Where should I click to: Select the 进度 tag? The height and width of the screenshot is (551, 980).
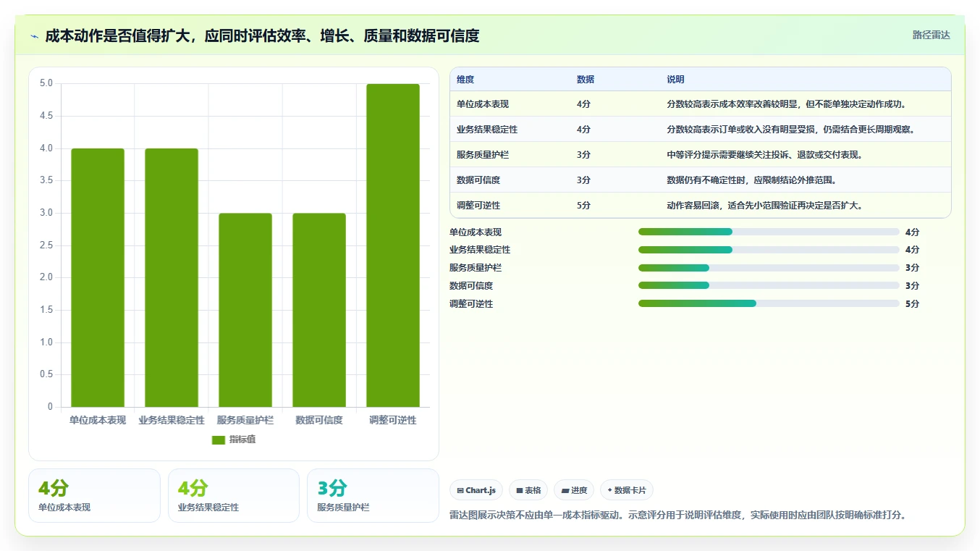(574, 490)
